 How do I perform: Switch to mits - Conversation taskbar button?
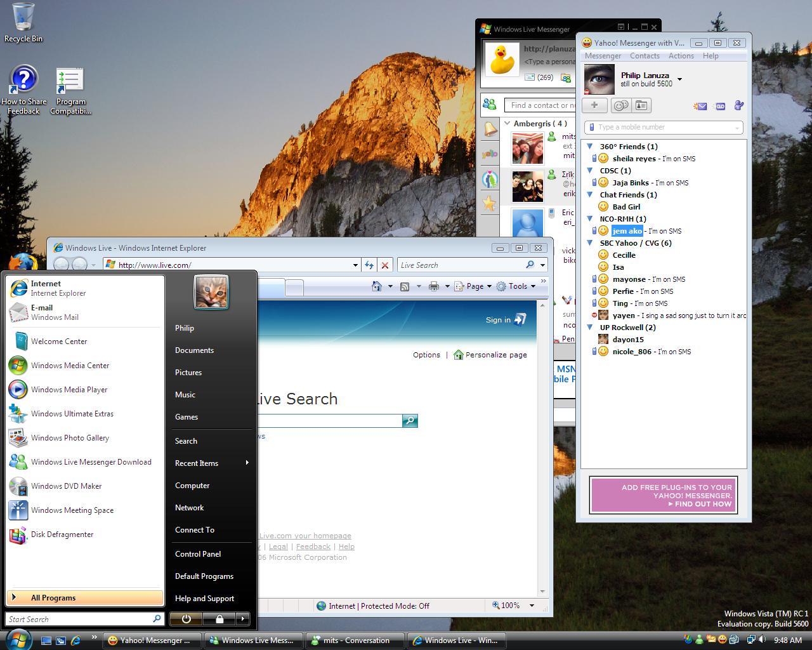pyautogui.click(x=355, y=640)
